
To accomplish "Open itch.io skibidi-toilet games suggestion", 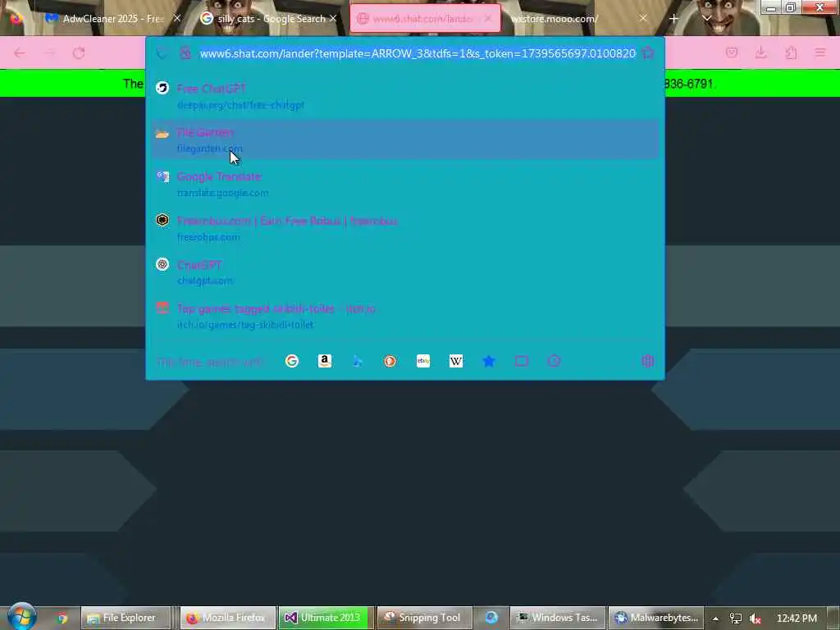I will pos(404,316).
